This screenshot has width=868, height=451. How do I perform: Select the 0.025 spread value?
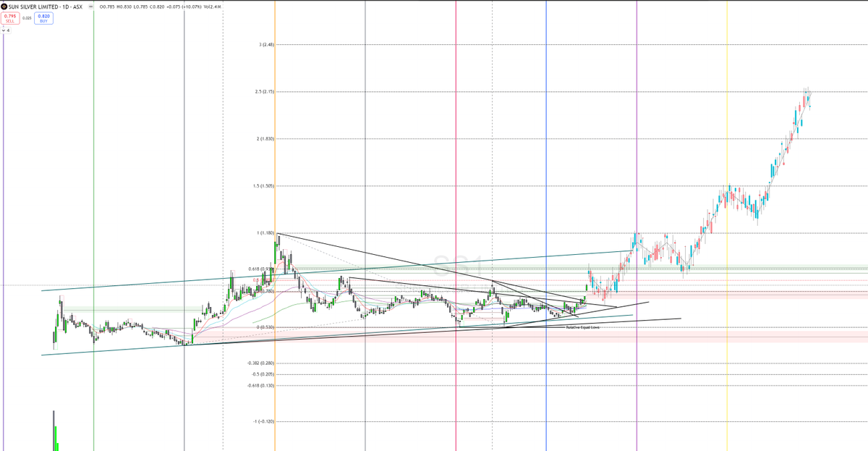[27, 18]
